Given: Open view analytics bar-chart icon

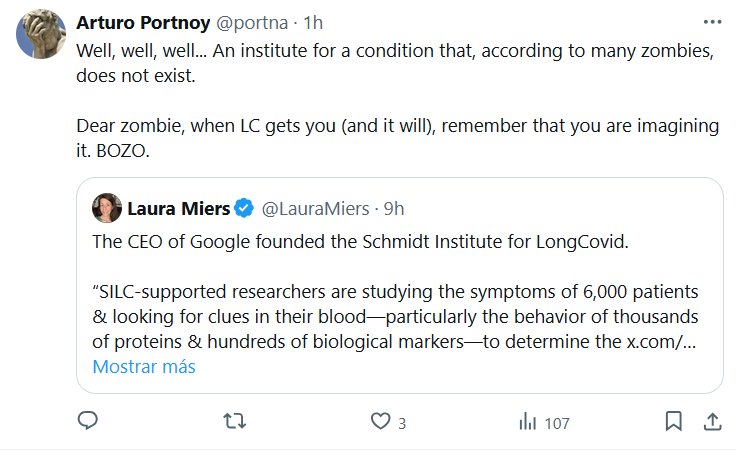Looking at the screenshot, I should 527,422.
